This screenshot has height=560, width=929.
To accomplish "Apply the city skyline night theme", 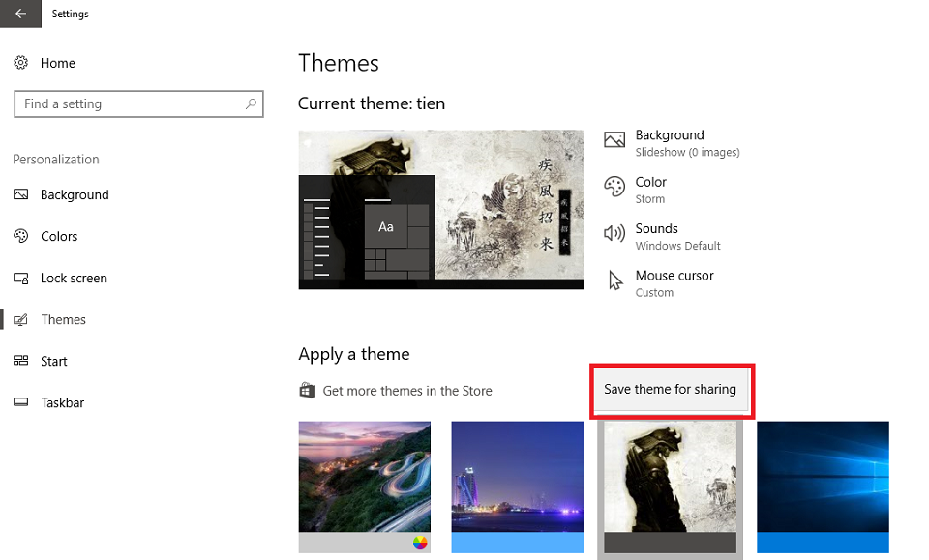I will tap(517, 477).
